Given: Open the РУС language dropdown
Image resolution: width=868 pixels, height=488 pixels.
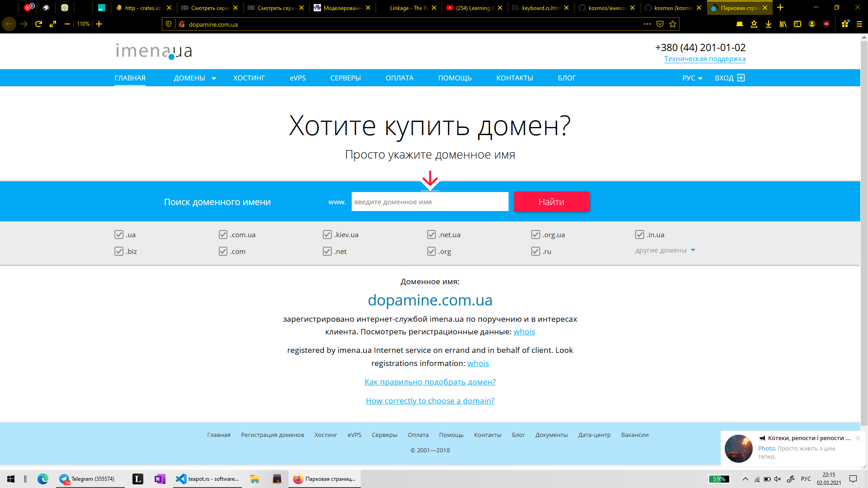Looking at the screenshot, I should tap(692, 78).
